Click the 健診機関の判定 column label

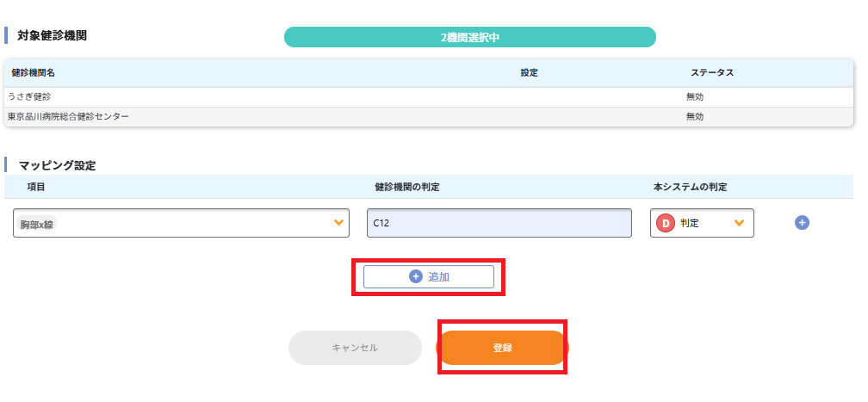tap(407, 187)
